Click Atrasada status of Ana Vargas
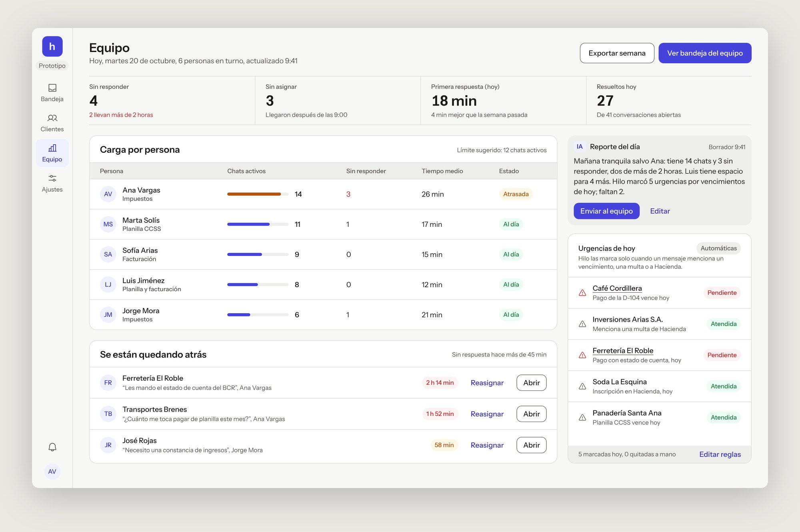This screenshot has height=532, width=800. click(x=516, y=194)
